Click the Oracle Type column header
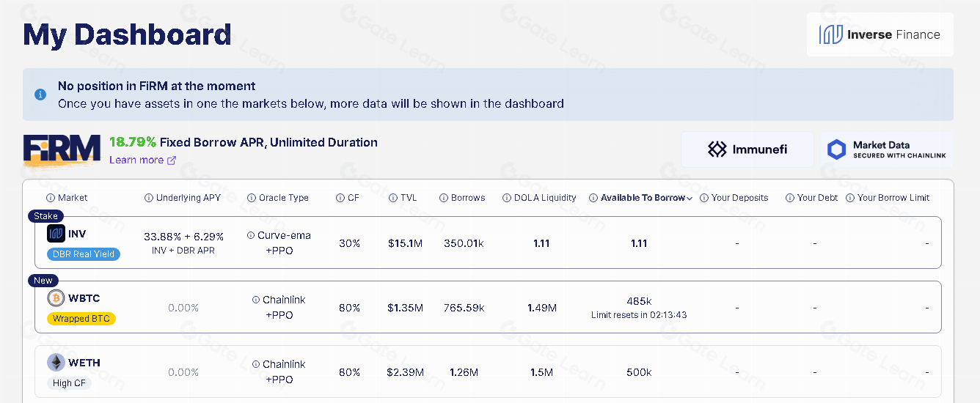Image resolution: width=980 pixels, height=403 pixels. [283, 198]
